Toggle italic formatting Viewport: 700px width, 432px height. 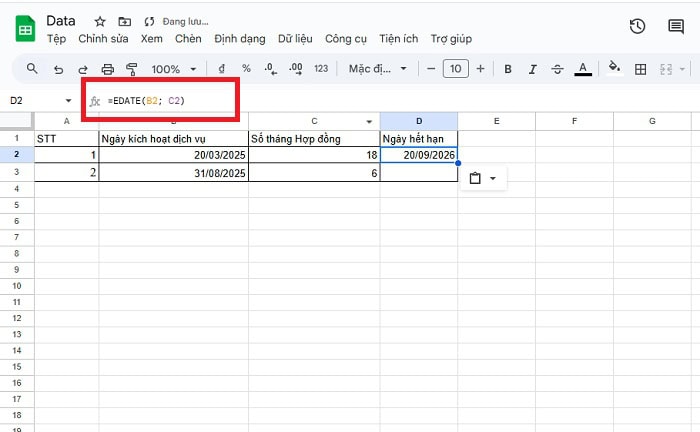534,69
